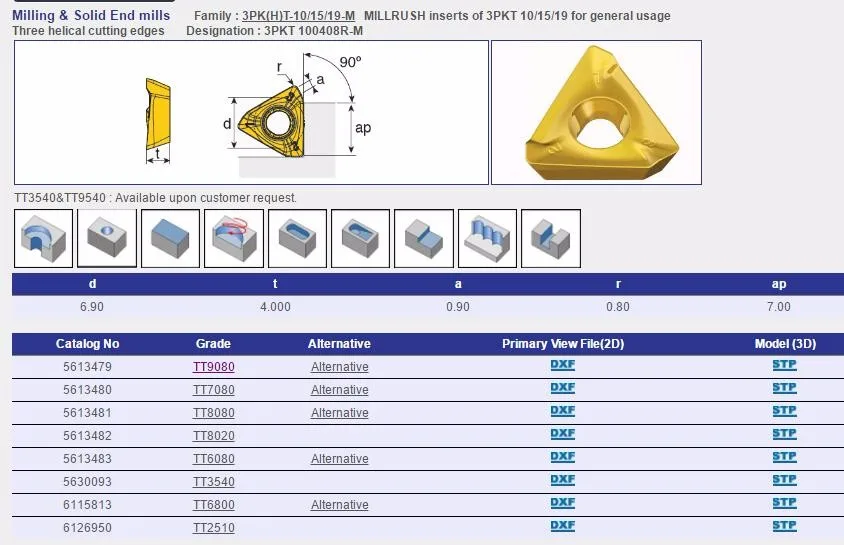Click the Milling & Solid End mills heading
Image resolution: width=844 pixels, height=545 pixels.
click(91, 16)
